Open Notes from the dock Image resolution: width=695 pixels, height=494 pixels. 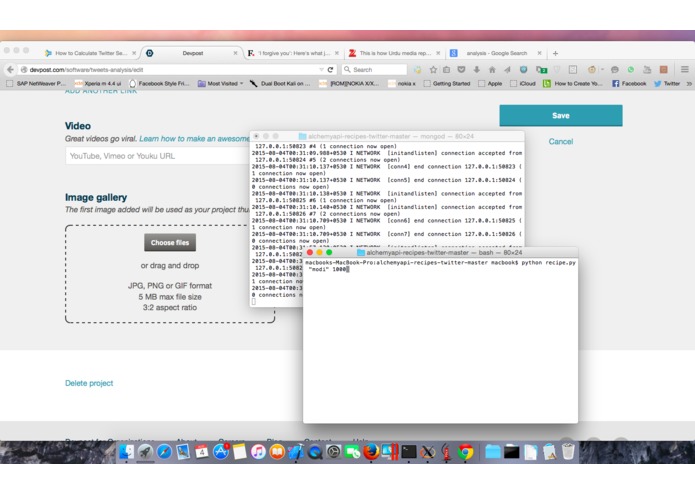(239, 452)
